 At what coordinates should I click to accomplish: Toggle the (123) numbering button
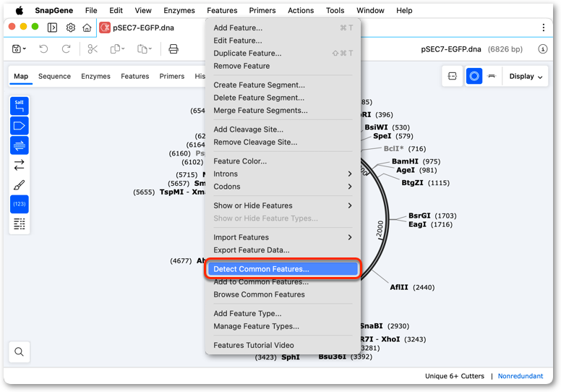(20, 204)
